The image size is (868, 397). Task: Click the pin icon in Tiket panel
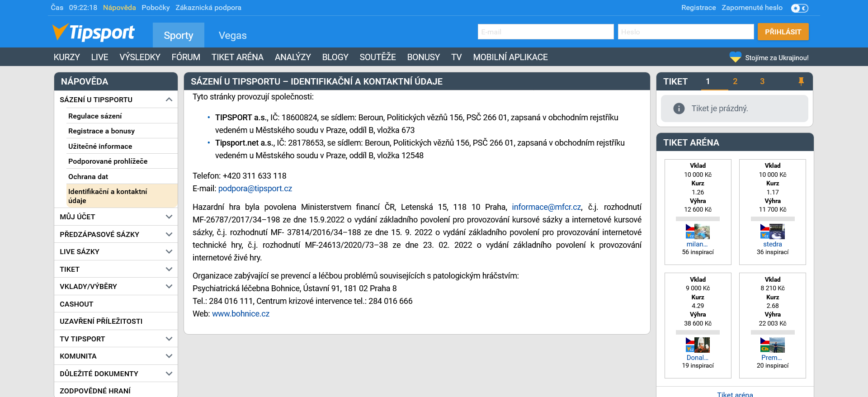click(x=801, y=81)
